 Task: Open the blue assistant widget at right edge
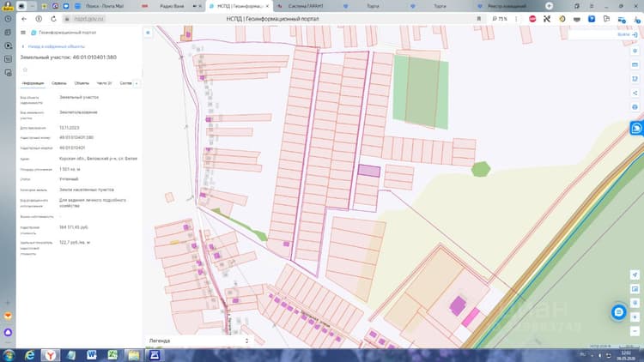[x=636, y=129]
